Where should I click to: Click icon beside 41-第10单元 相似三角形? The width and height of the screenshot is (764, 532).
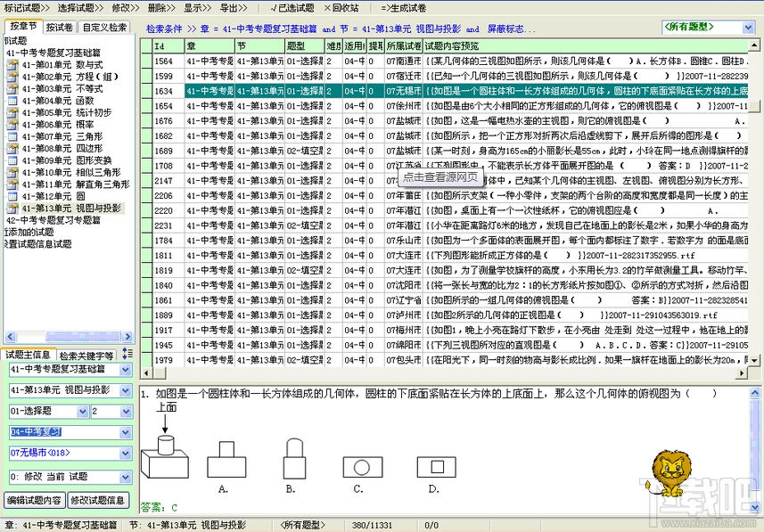12,173
